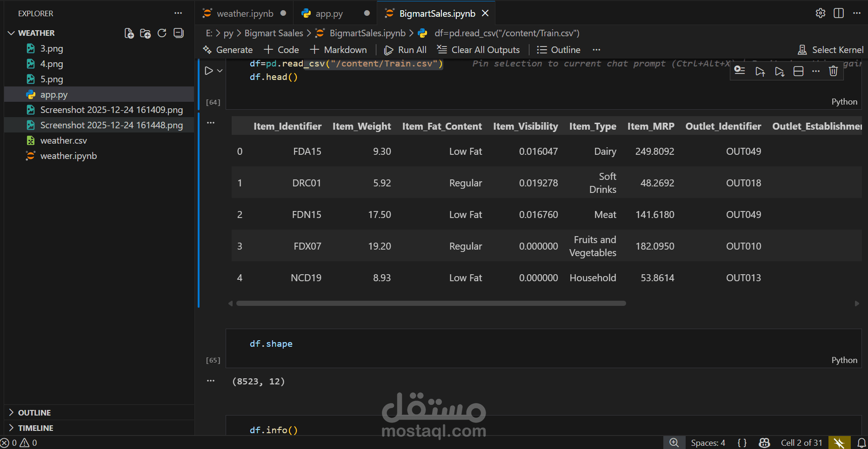
Task: Click Clear All Outputs
Action: click(x=478, y=50)
